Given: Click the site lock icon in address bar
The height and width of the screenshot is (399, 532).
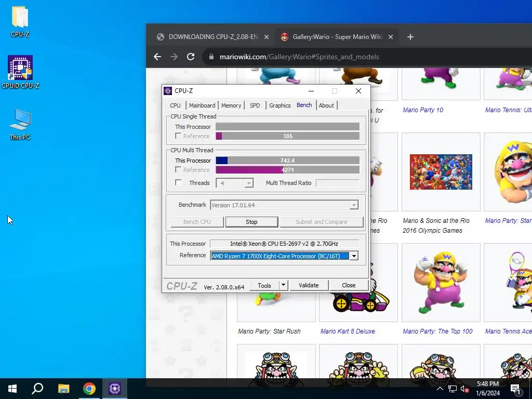Looking at the screenshot, I should 211,57.
